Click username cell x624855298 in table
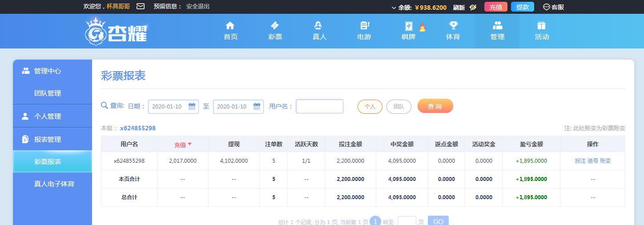The width and height of the screenshot is (644, 225). (x=129, y=161)
